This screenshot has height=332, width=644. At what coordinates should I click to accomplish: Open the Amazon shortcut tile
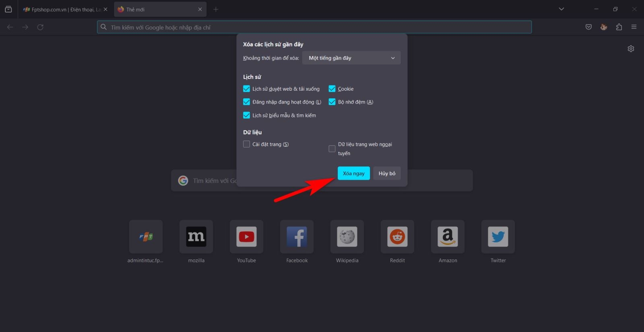tap(448, 237)
